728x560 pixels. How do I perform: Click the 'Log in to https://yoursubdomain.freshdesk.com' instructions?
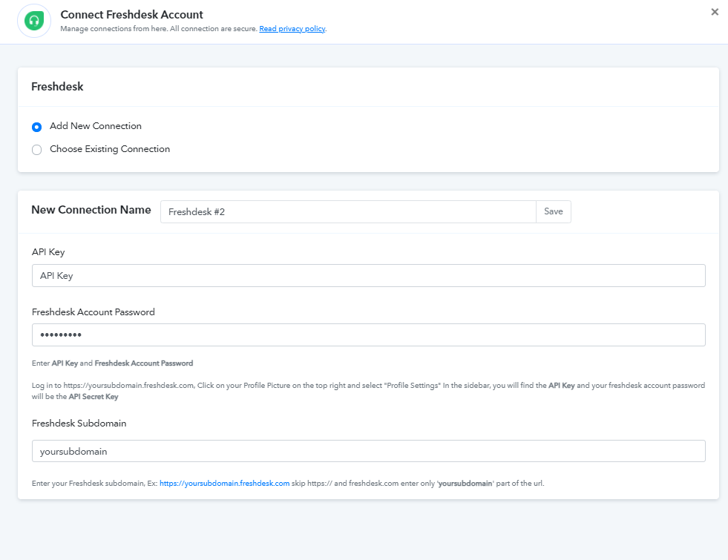(x=368, y=391)
